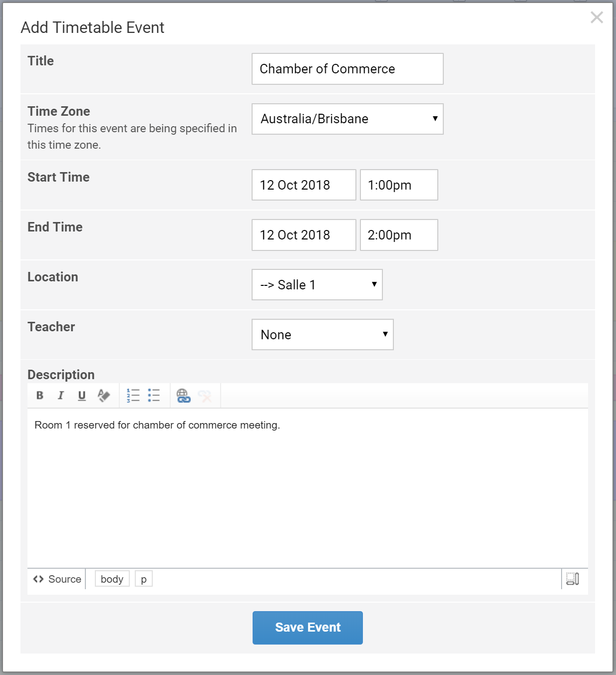Click the End Time 2:00pm field

(x=398, y=235)
